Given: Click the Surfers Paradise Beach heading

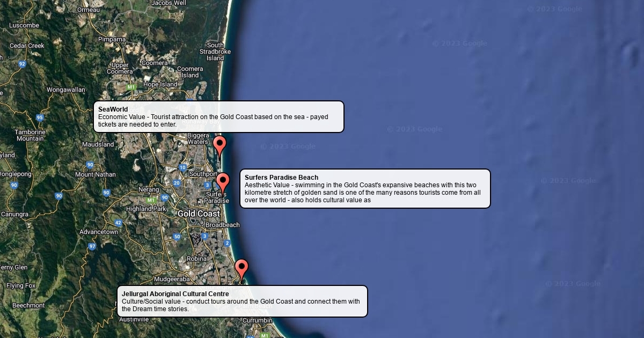Looking at the screenshot, I should click(x=281, y=178).
